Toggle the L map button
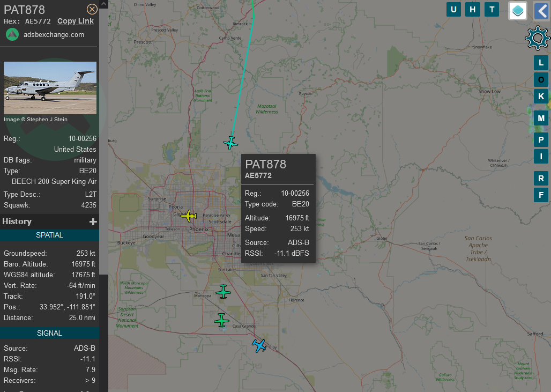551x392 pixels. point(541,63)
